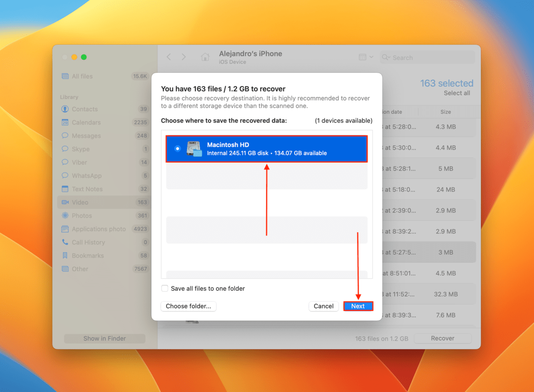Open the WhatsApp category label
Image resolution: width=534 pixels, height=392 pixels.
click(87, 176)
